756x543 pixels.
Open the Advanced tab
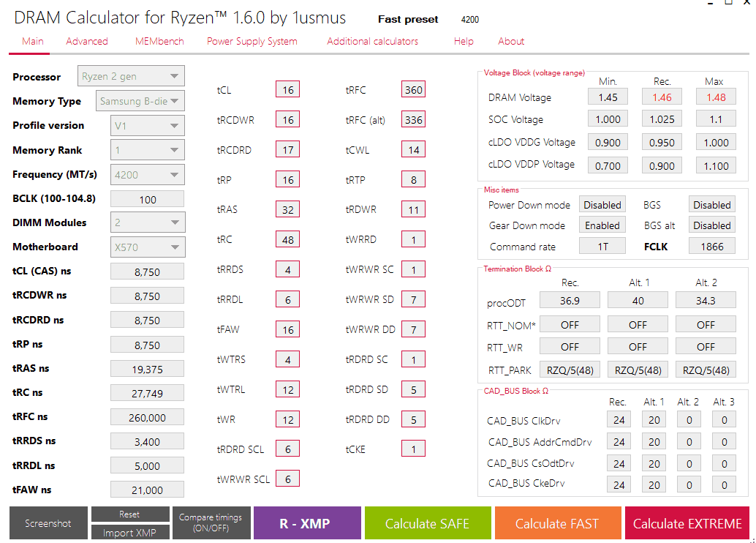point(87,42)
